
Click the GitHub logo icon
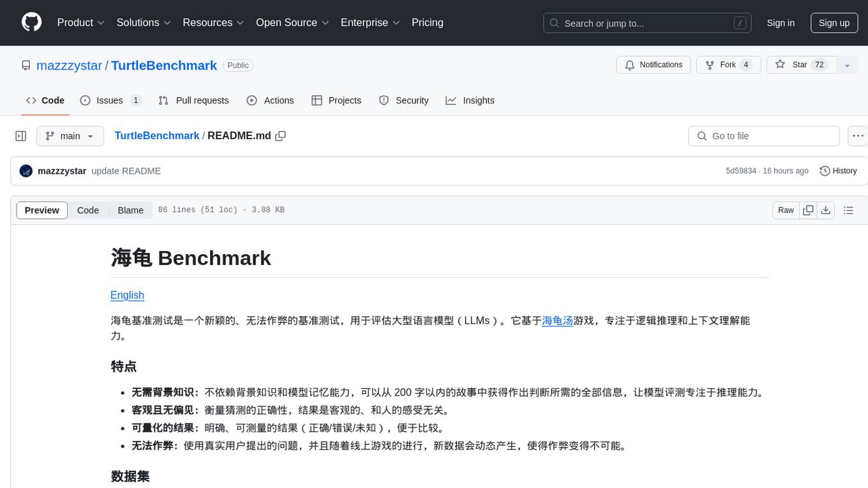pos(31,22)
